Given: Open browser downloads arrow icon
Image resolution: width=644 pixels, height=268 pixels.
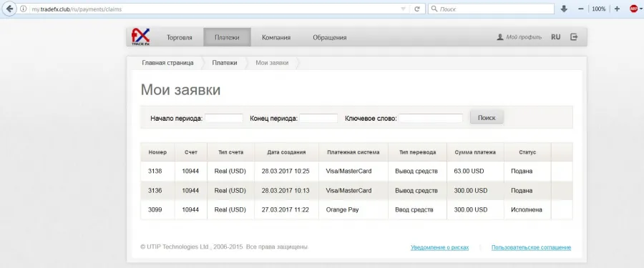Looking at the screenshot, I should [564, 9].
